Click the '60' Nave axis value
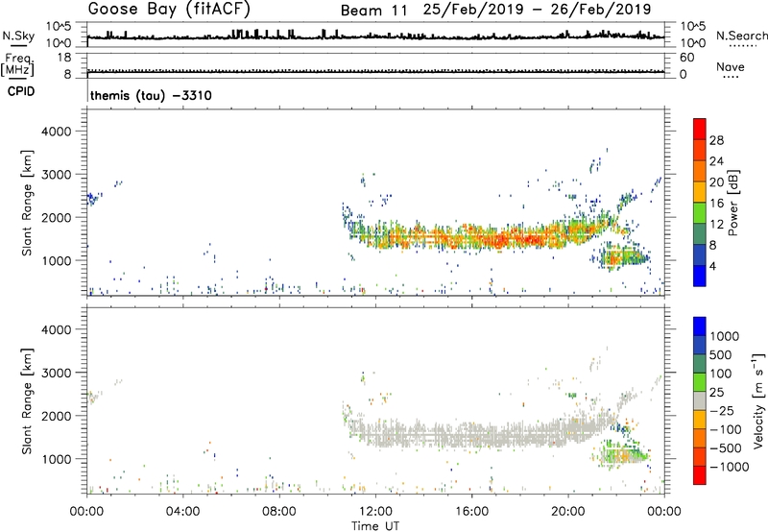Viewport: 768px width, 532px height. click(x=686, y=58)
